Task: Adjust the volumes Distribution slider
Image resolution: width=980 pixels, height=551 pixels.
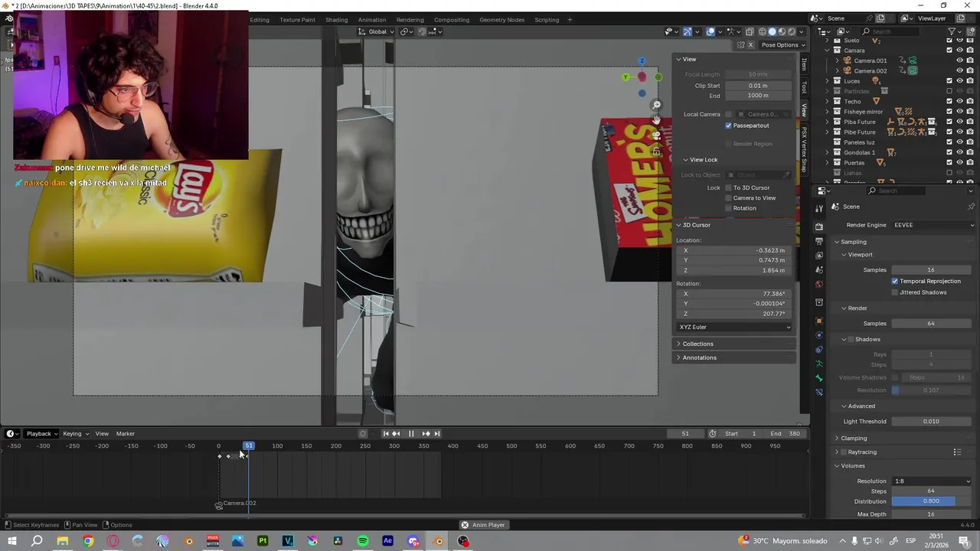Action: click(931, 501)
